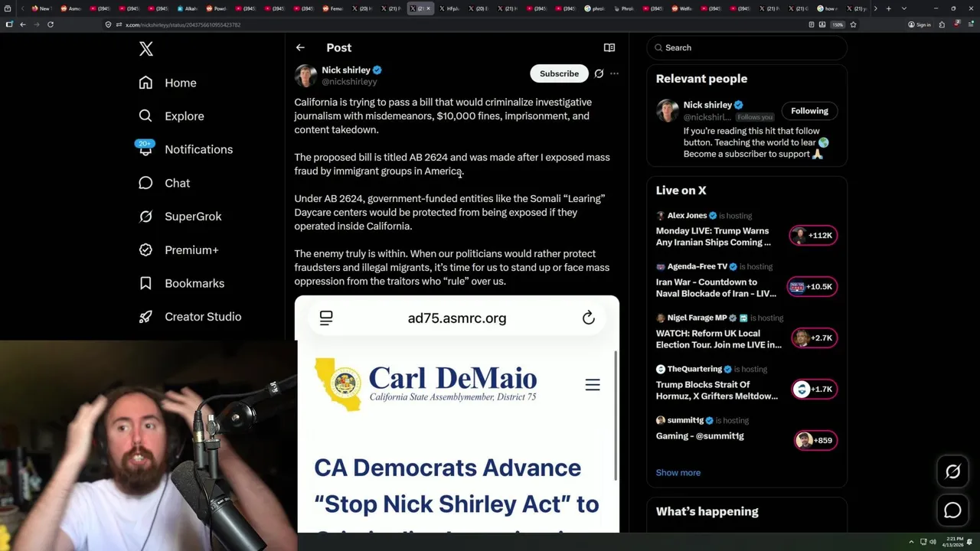The image size is (980, 551).
Task: Open reader view icon beside Post header
Action: click(x=609, y=47)
